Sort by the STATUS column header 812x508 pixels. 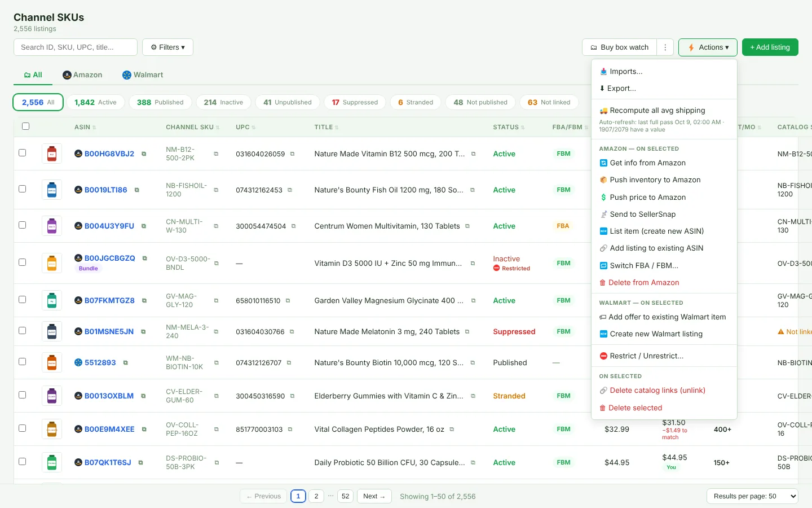pyautogui.click(x=509, y=128)
